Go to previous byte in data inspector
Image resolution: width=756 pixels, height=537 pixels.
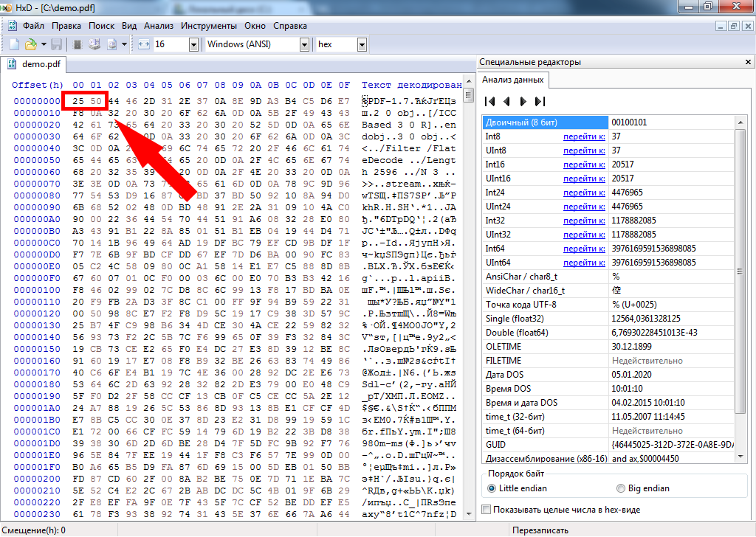click(506, 101)
